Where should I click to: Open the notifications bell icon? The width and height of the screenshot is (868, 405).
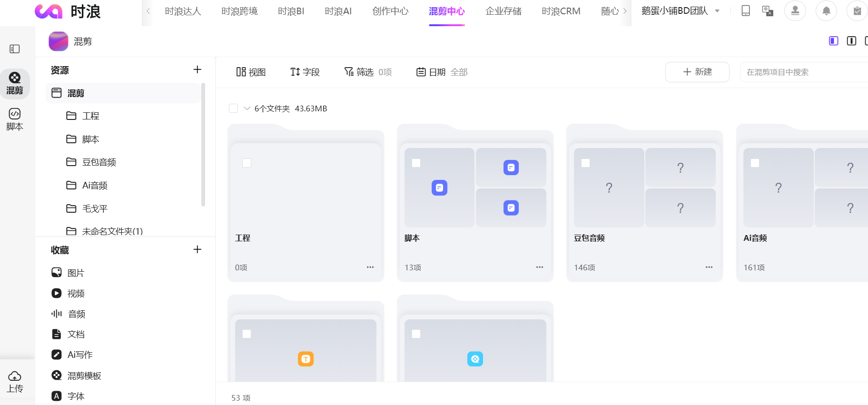pyautogui.click(x=827, y=10)
